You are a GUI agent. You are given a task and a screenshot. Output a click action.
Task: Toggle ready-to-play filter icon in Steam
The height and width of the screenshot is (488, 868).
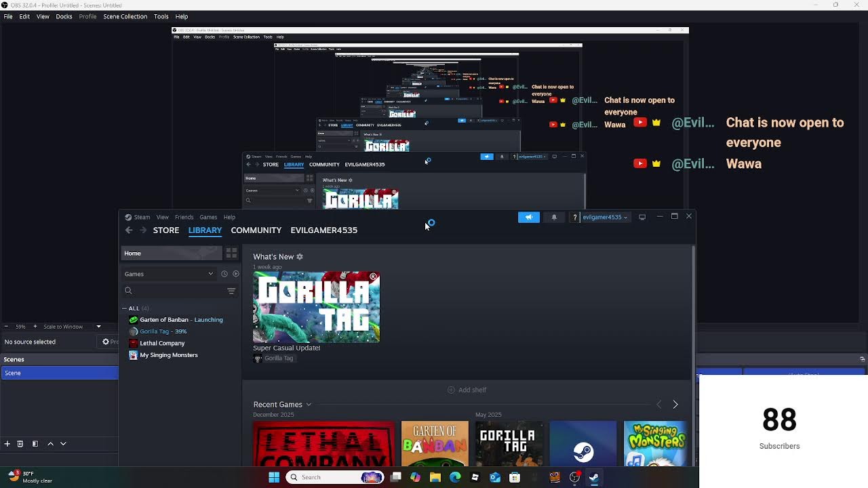point(236,274)
